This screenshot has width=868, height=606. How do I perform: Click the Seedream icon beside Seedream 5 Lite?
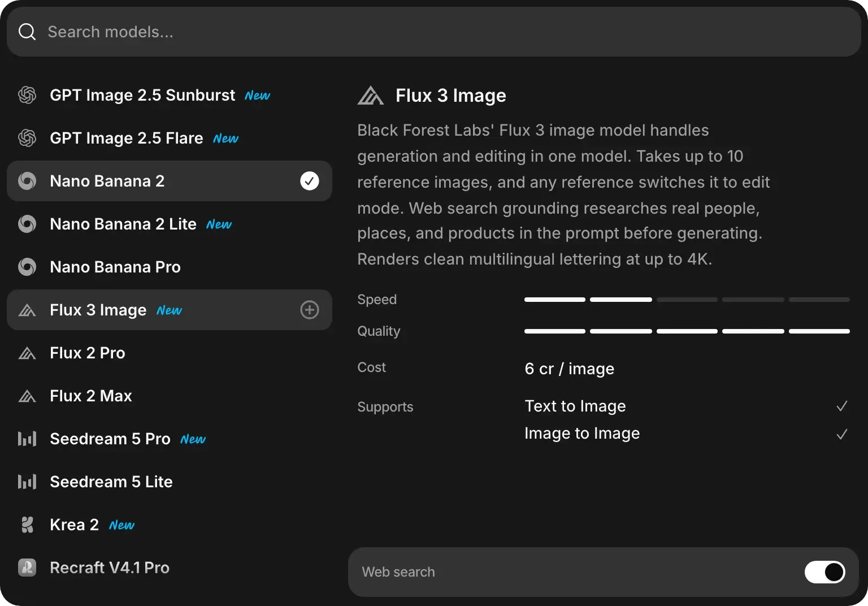point(27,482)
